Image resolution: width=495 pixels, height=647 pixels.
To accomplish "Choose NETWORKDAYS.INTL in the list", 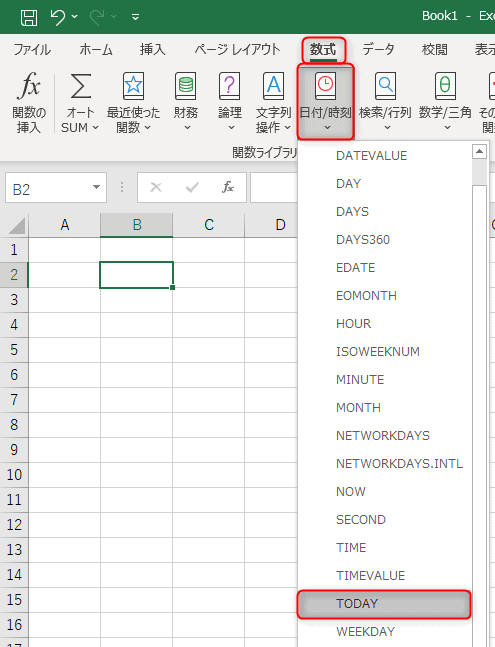I will [x=399, y=464].
